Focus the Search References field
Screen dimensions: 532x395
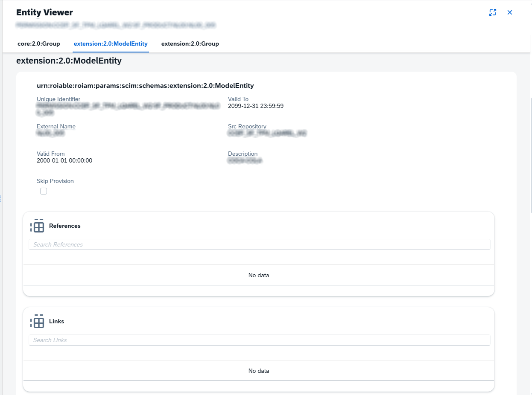259,244
